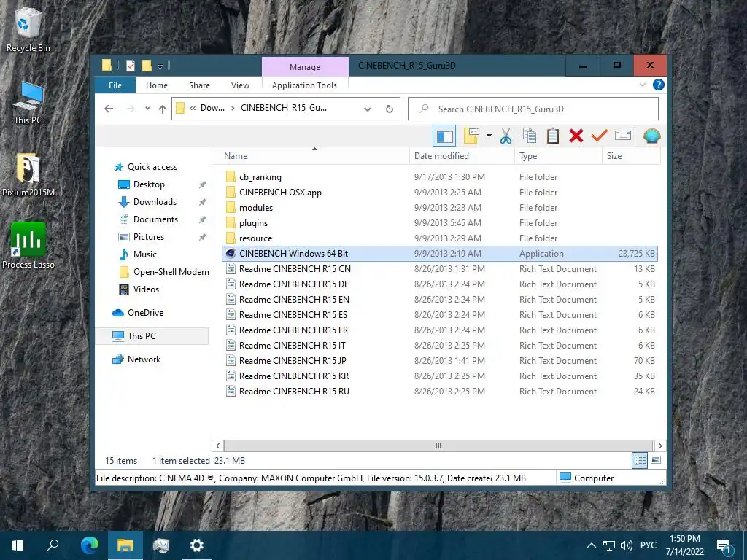Open the File menu tab
The height and width of the screenshot is (560, 747).
115,85
